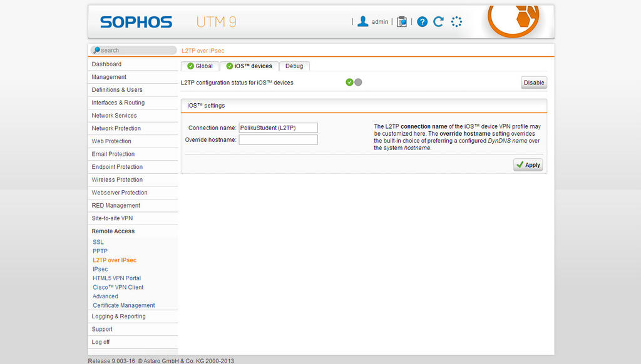Open IPsec remote access page
This screenshot has height=364, width=641.
[x=100, y=269]
